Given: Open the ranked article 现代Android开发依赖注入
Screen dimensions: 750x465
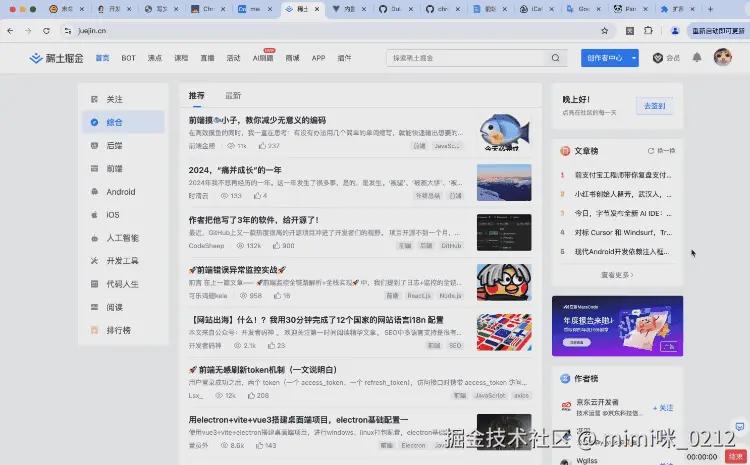Looking at the screenshot, I should pos(622,251).
